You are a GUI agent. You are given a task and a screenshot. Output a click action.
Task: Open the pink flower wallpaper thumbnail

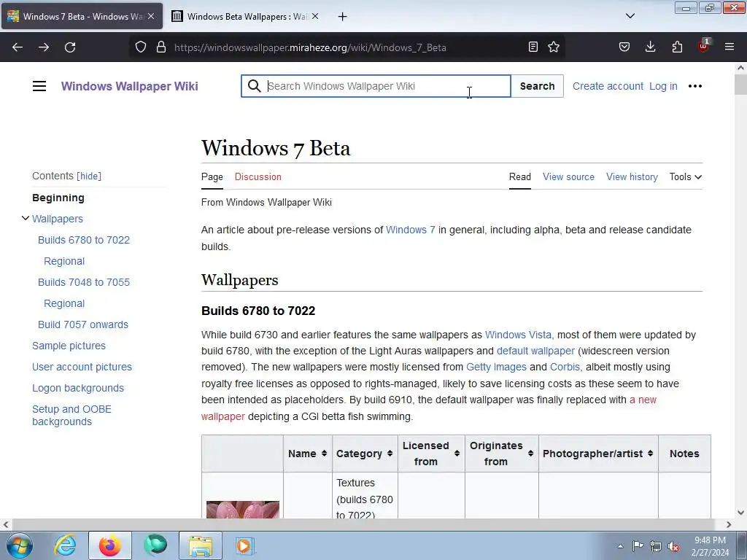coord(243,509)
